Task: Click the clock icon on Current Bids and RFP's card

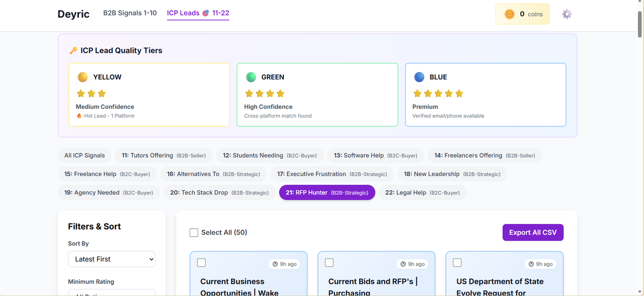Action: point(403,264)
